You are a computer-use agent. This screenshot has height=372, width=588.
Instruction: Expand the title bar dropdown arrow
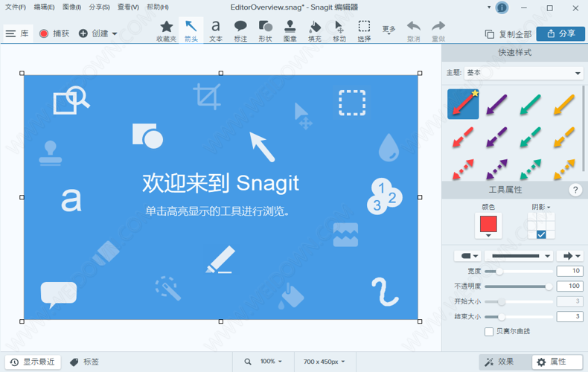coord(489,7)
